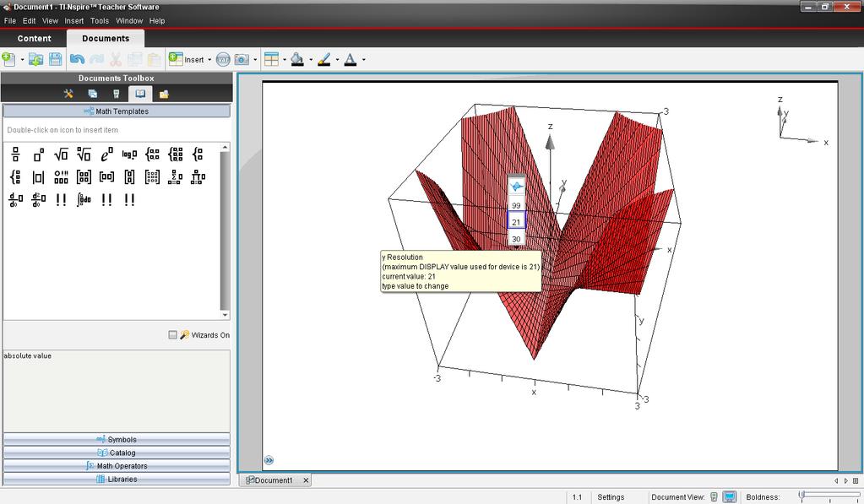Undo the last action
The height and width of the screenshot is (504, 864).
click(x=77, y=59)
